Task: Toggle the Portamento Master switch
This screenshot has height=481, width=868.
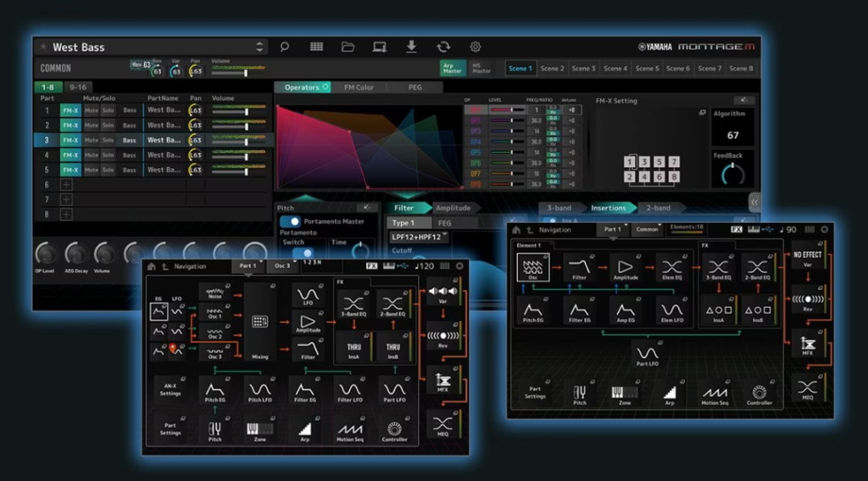Action: point(291,221)
